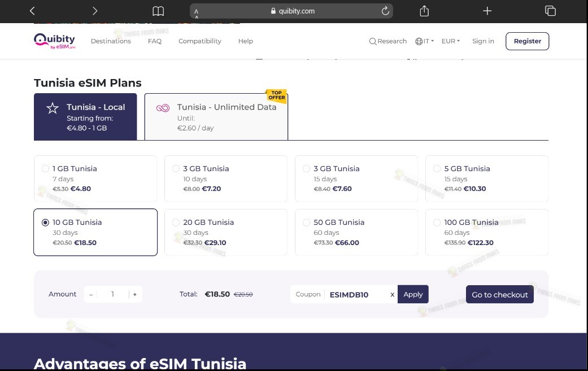Select the 50 GB Tunisia 60 days plan
The height and width of the screenshot is (371, 588).
(x=356, y=232)
